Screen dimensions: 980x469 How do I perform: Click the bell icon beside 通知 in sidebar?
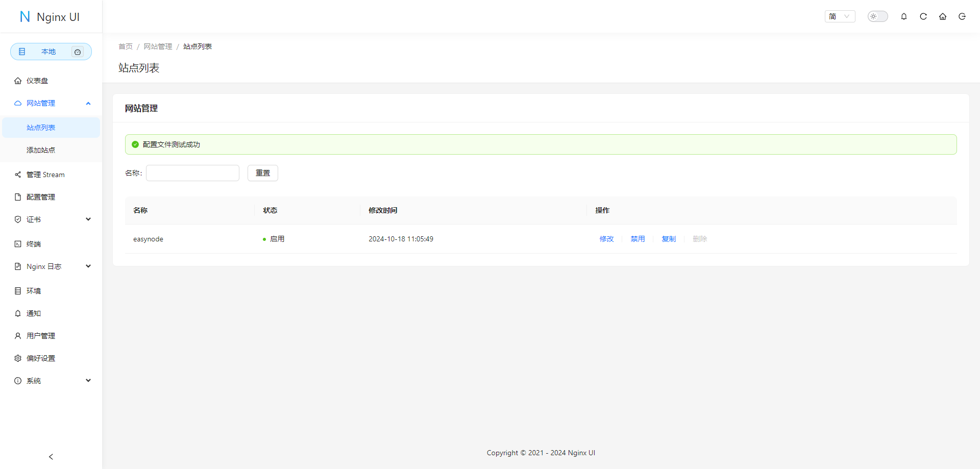[x=18, y=313]
